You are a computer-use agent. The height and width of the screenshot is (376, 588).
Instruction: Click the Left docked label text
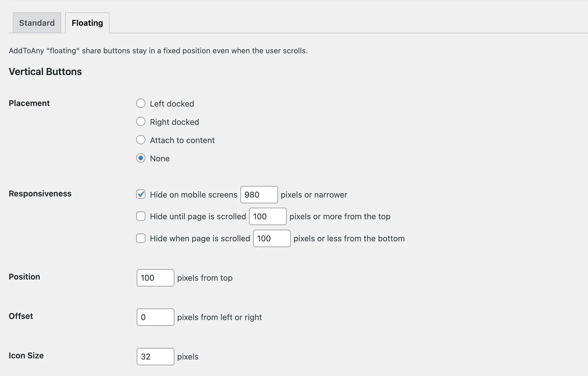click(x=172, y=104)
